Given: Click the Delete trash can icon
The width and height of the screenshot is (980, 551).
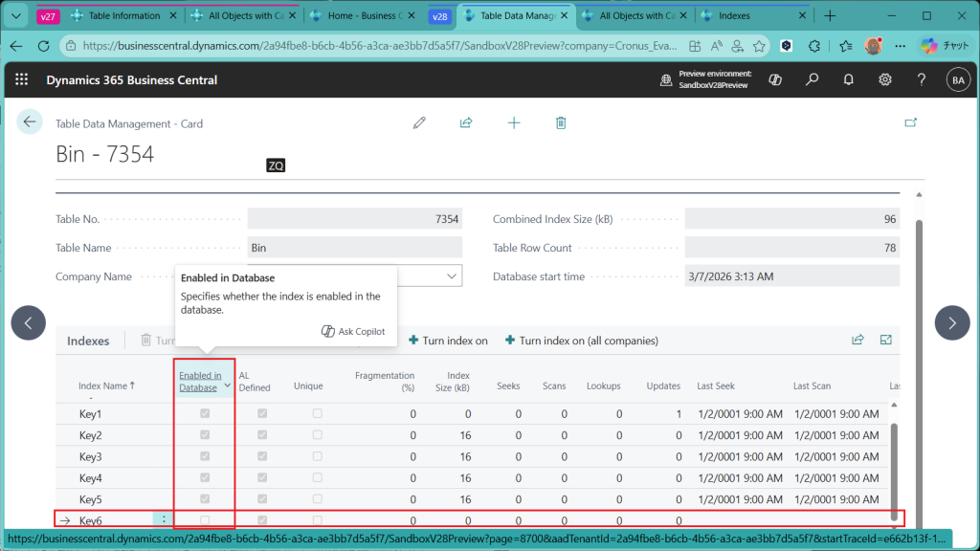Looking at the screenshot, I should tap(561, 122).
